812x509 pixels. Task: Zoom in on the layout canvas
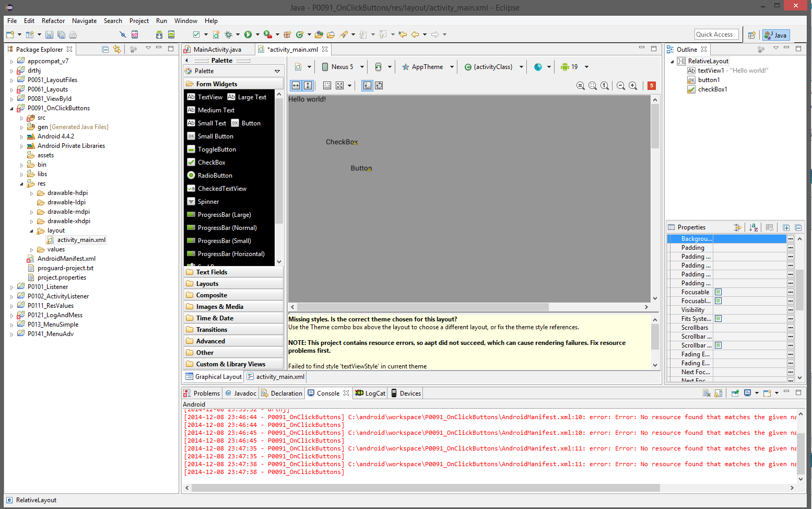(633, 86)
